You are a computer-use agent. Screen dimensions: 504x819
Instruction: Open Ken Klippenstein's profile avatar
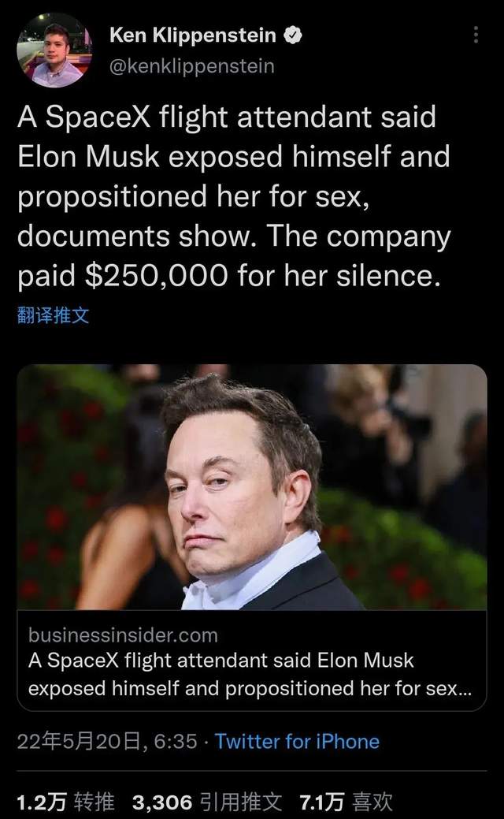(x=54, y=50)
